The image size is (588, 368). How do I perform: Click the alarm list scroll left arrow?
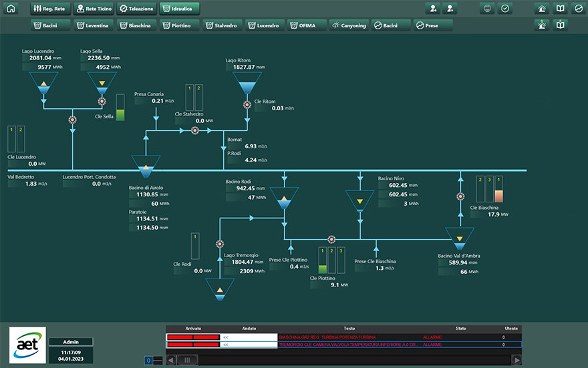coord(171,360)
